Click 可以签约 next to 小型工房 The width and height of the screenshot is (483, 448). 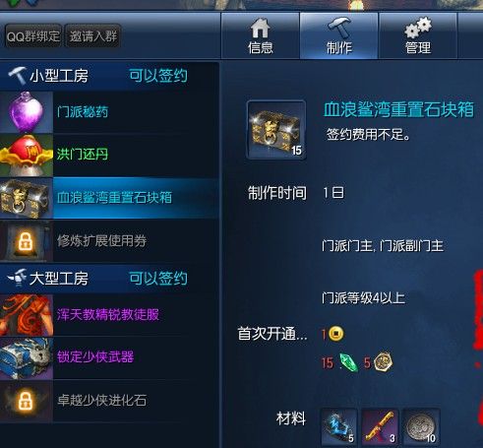158,76
